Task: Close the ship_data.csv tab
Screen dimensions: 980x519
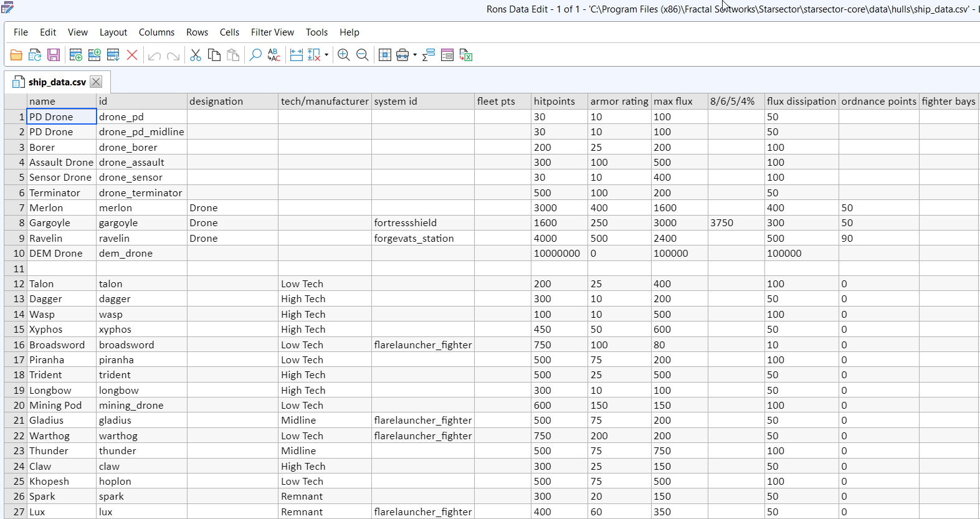Action: coord(96,82)
